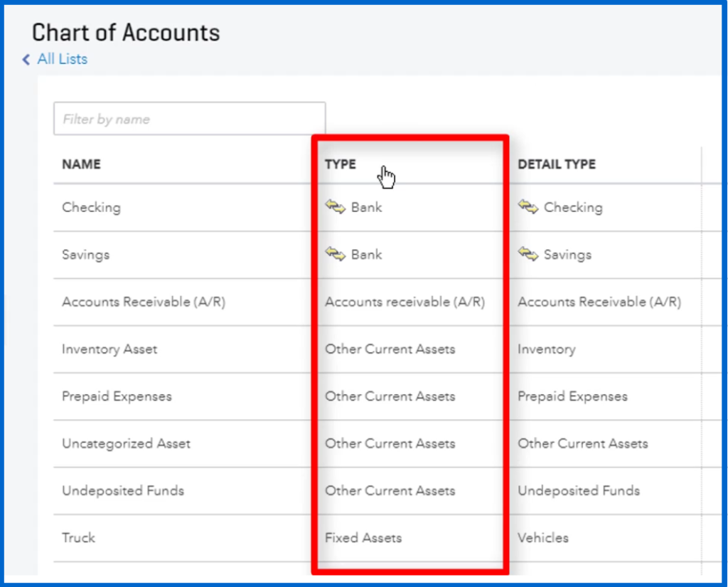This screenshot has height=587, width=728.
Task: Open the All Lists link
Action: point(60,59)
